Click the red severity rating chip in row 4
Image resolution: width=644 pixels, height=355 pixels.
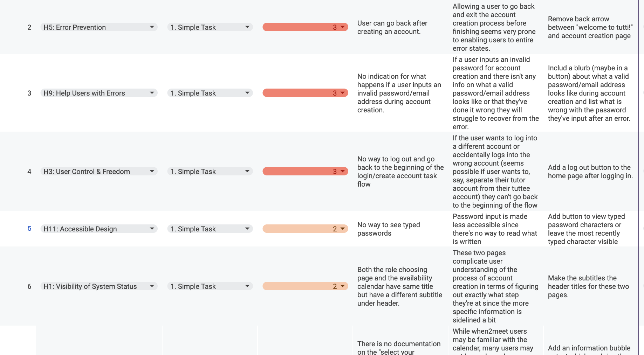coord(305,171)
